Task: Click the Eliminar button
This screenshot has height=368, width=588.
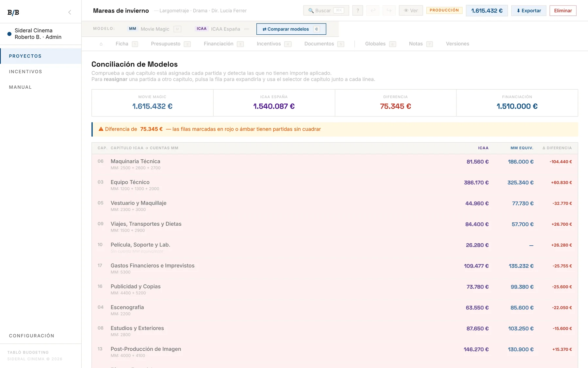Action: coord(563,10)
